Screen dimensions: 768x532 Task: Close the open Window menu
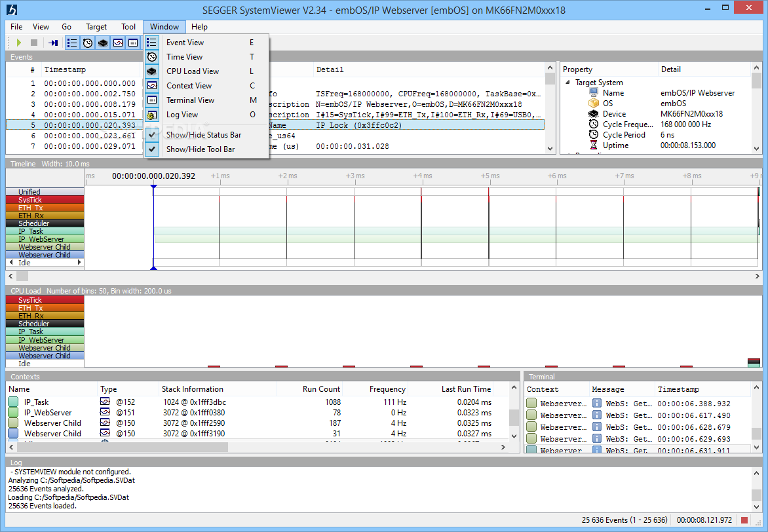click(164, 27)
